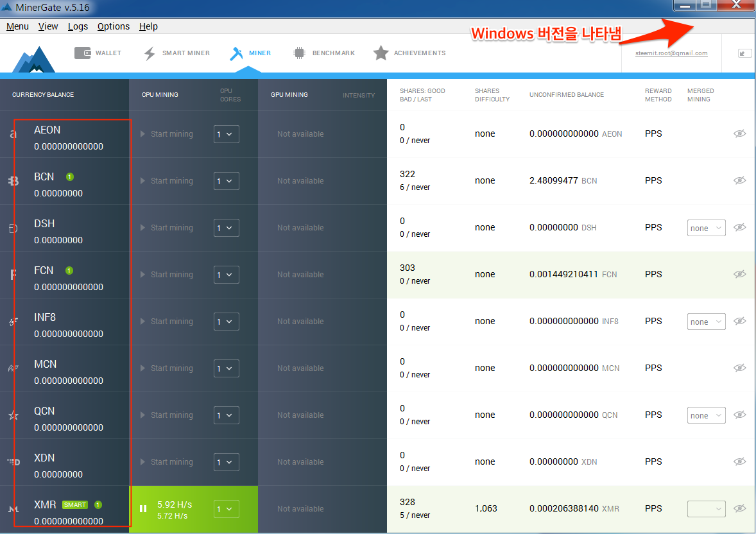Start mining BCN on CPU
This screenshot has width=756, height=534.
coord(167,181)
